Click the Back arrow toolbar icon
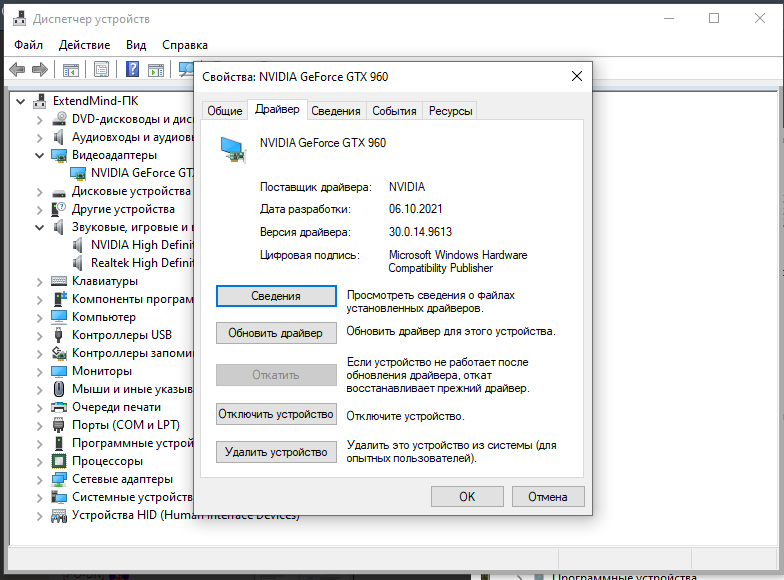This screenshot has width=784, height=580. tap(17, 70)
